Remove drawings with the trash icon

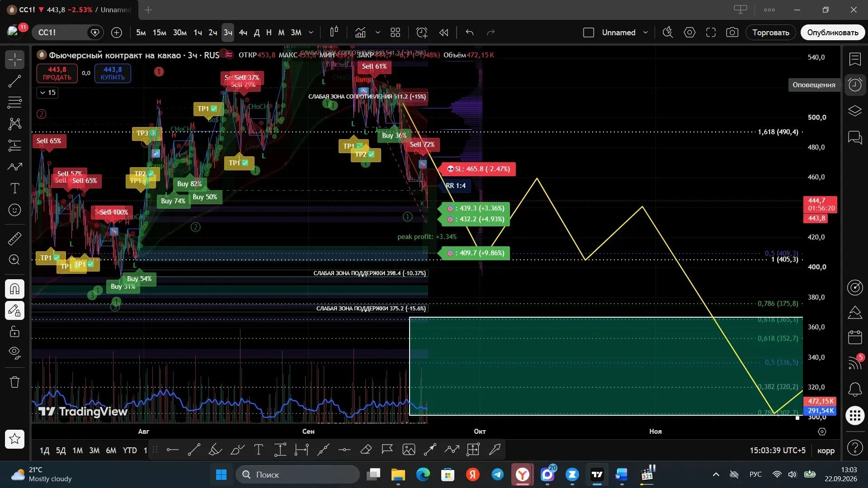pyautogui.click(x=15, y=382)
